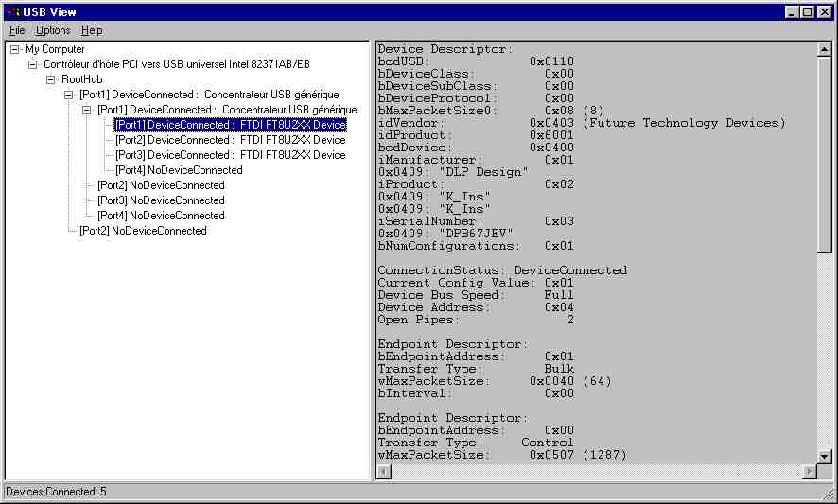Screen dimensions: 838x504
Task: Click horizontal scrollbar left arrow
Action: click(x=384, y=472)
